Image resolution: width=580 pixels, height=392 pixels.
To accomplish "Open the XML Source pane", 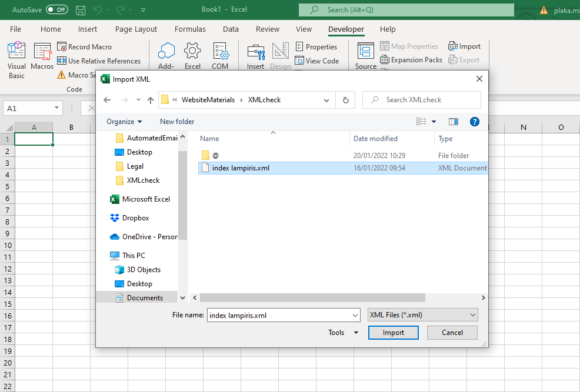I will coord(365,55).
